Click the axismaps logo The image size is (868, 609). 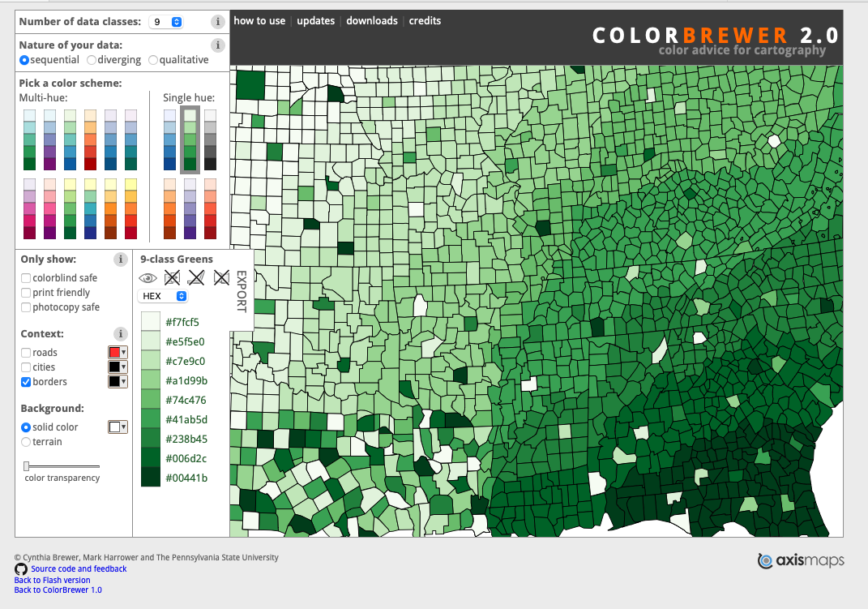tap(801, 561)
